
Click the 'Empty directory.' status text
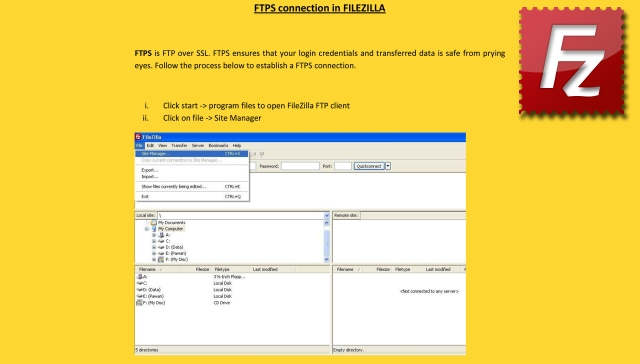(x=348, y=350)
